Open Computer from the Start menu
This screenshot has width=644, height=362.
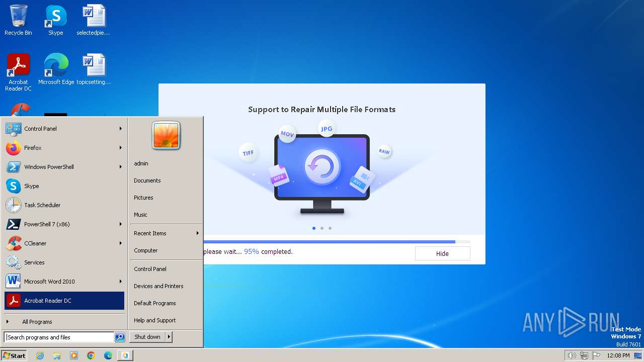point(146,250)
